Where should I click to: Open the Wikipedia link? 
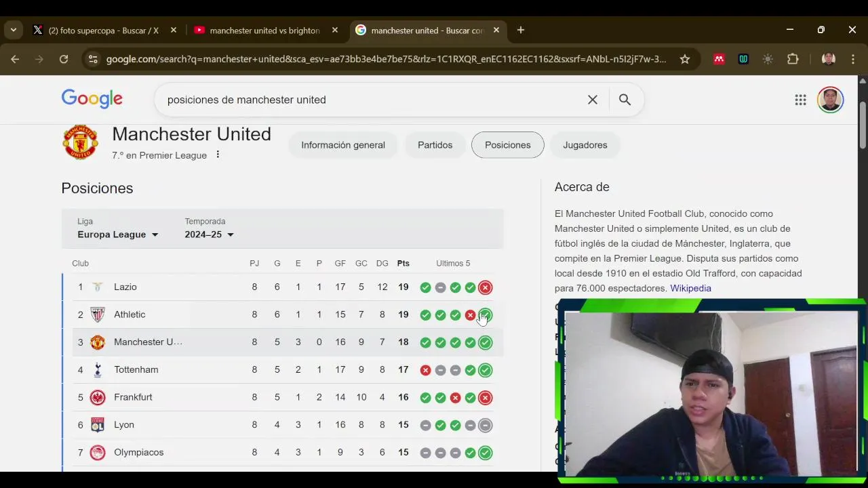pyautogui.click(x=690, y=288)
